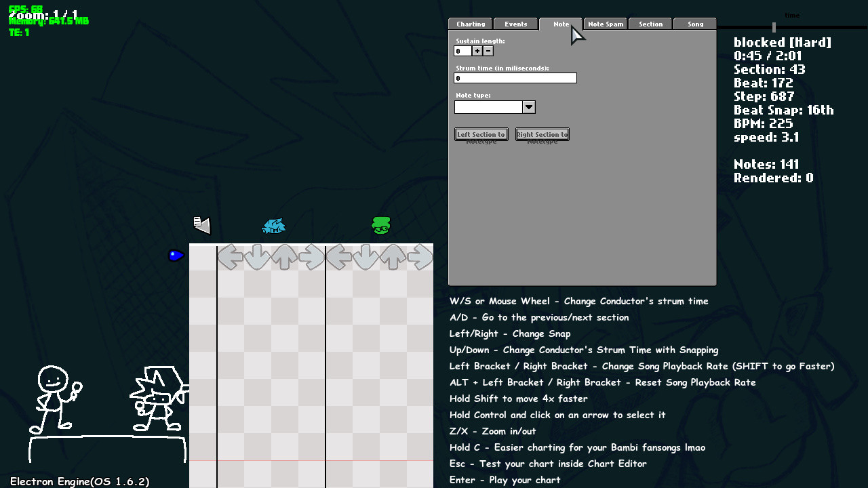868x488 pixels.
Task: Click the first right arrow strum icon
Action: coord(312,257)
